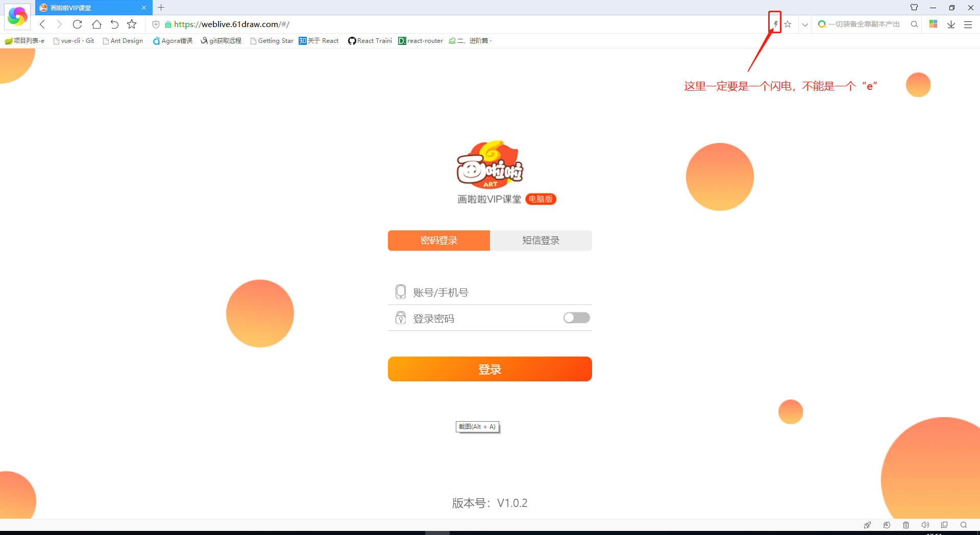Toggle the password visibility switch

[576, 318]
